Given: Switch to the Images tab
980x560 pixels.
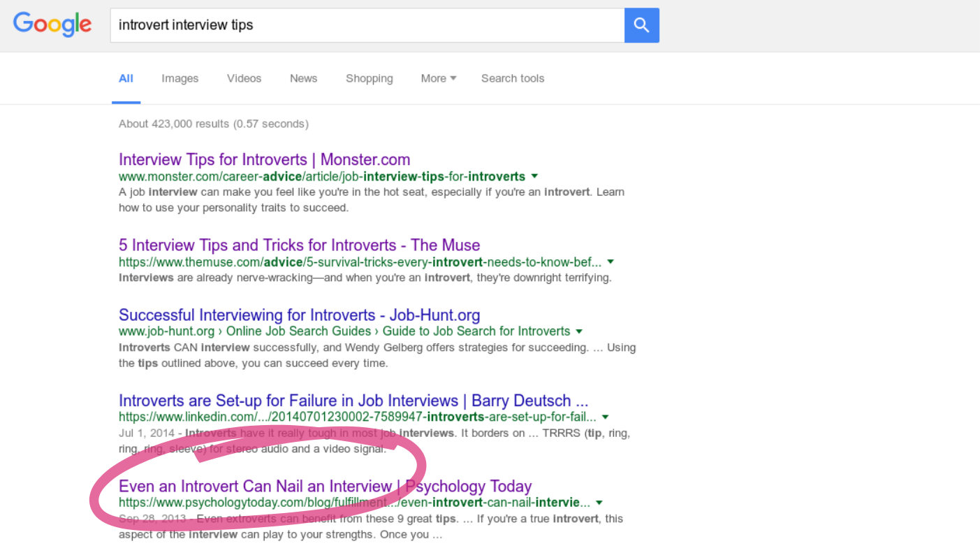Looking at the screenshot, I should pos(180,78).
